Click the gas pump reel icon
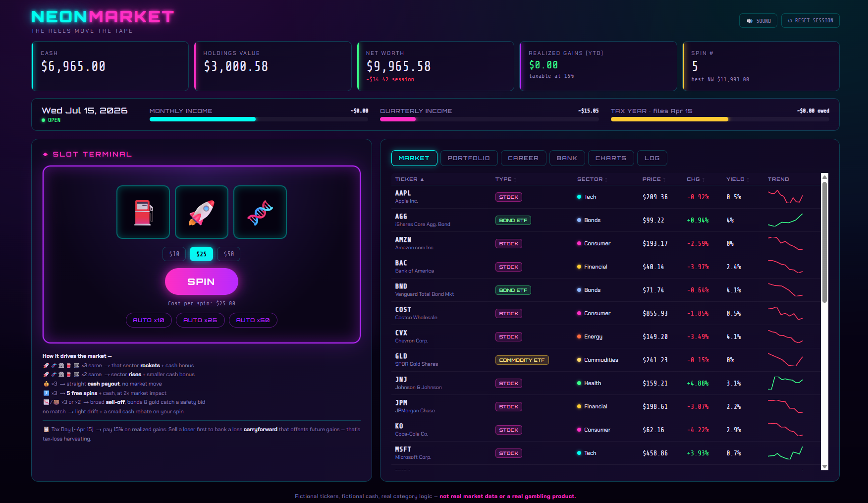 tap(143, 212)
